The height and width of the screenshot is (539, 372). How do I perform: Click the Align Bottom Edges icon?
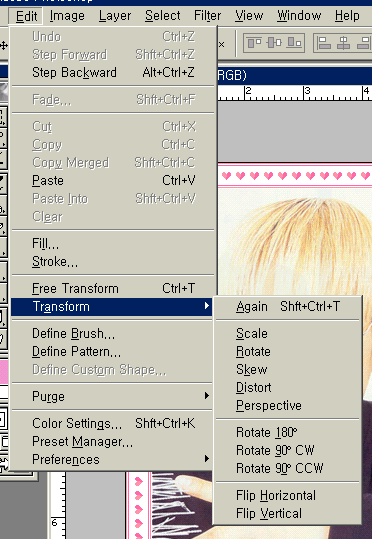(x=295, y=43)
